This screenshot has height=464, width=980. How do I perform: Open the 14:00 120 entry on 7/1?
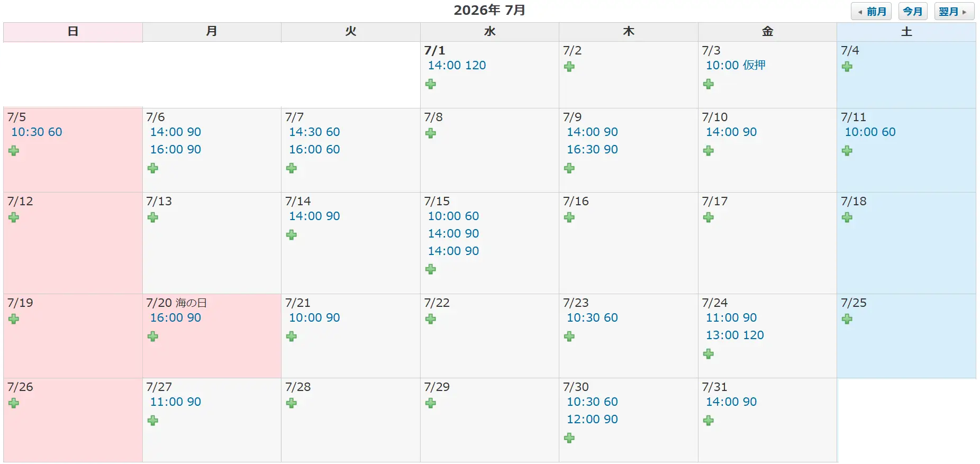click(457, 66)
